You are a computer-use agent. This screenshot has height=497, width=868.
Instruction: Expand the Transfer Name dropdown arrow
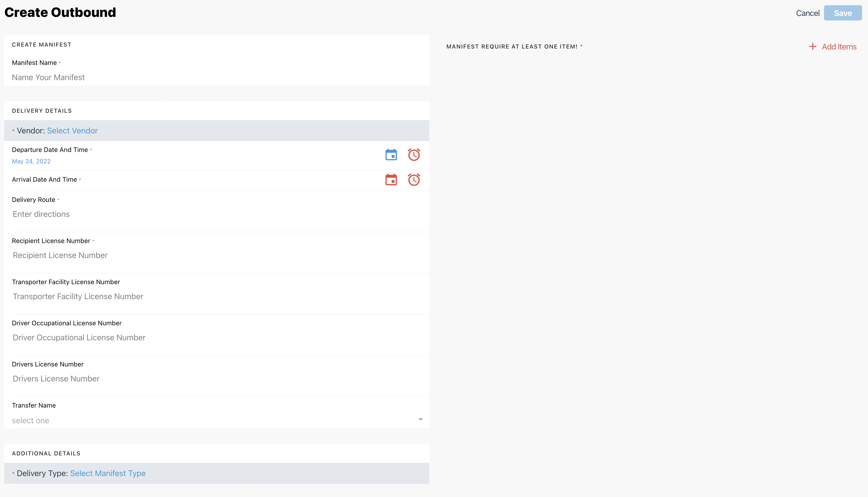point(420,419)
